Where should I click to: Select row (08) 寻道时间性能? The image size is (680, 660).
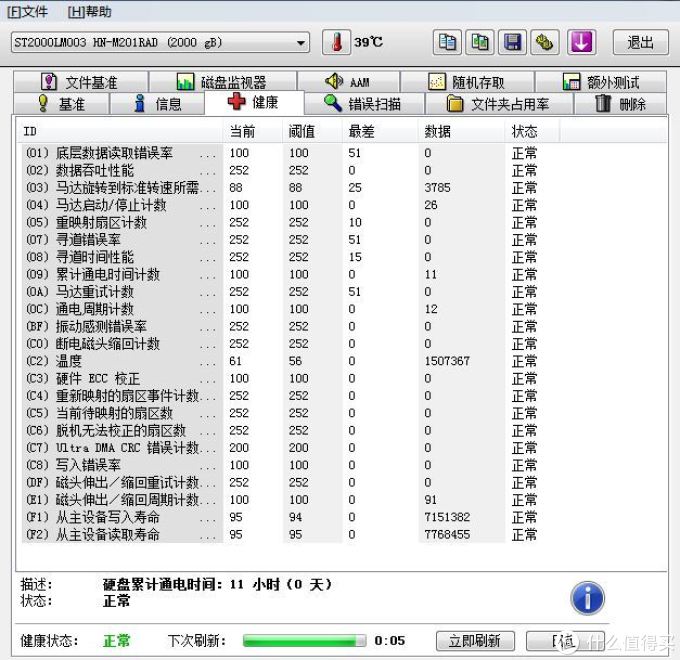click(282, 257)
